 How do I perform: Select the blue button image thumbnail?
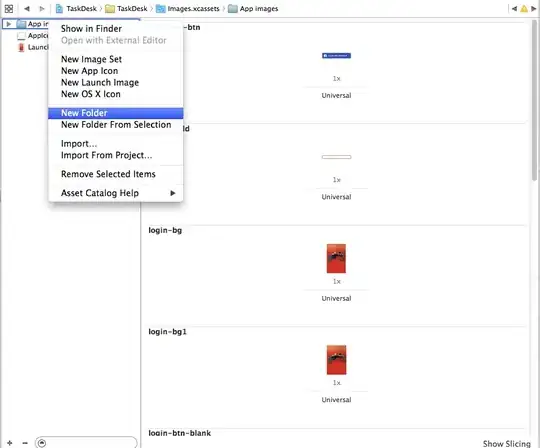336,55
